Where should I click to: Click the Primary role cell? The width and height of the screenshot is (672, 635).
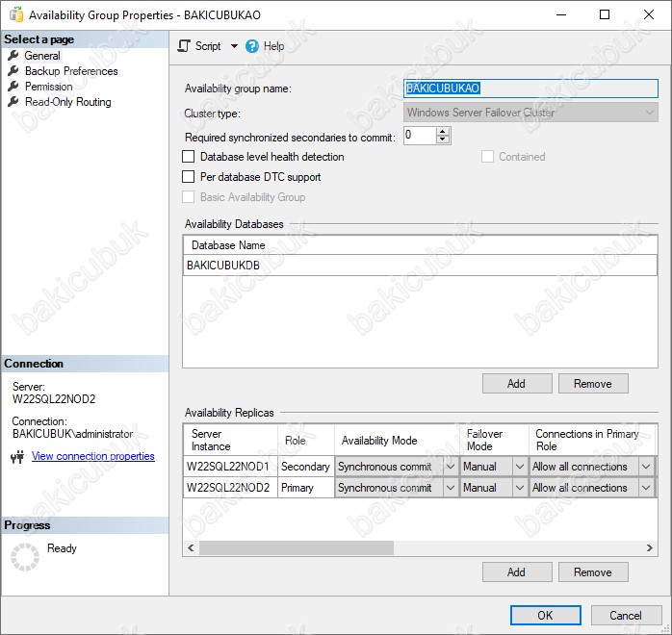pyautogui.click(x=306, y=488)
